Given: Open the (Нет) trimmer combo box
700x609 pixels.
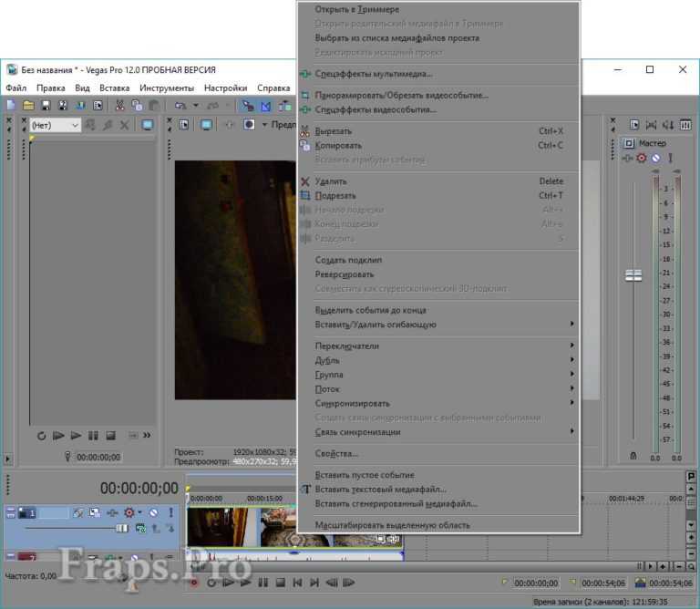Looking at the screenshot, I should tap(56, 126).
